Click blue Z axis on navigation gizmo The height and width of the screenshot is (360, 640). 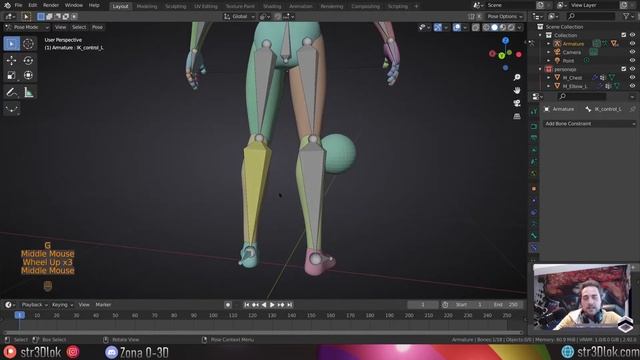[505, 40]
